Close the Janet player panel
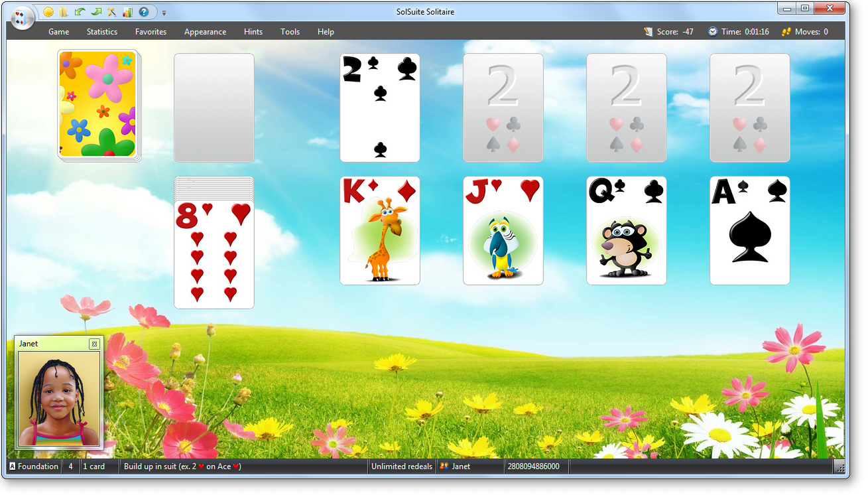This screenshot has height=495, width=868. pos(95,344)
